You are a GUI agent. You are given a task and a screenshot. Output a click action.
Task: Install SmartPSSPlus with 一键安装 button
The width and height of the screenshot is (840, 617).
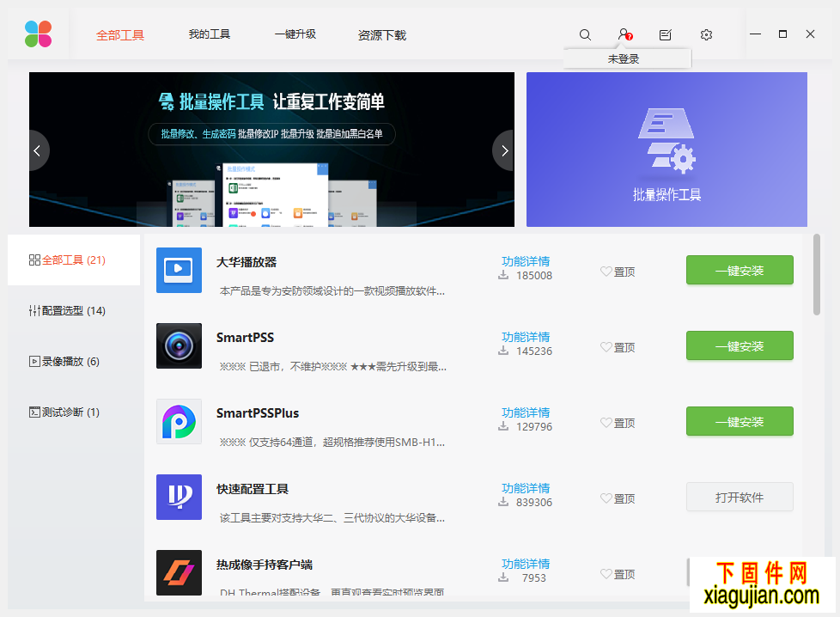pos(740,421)
